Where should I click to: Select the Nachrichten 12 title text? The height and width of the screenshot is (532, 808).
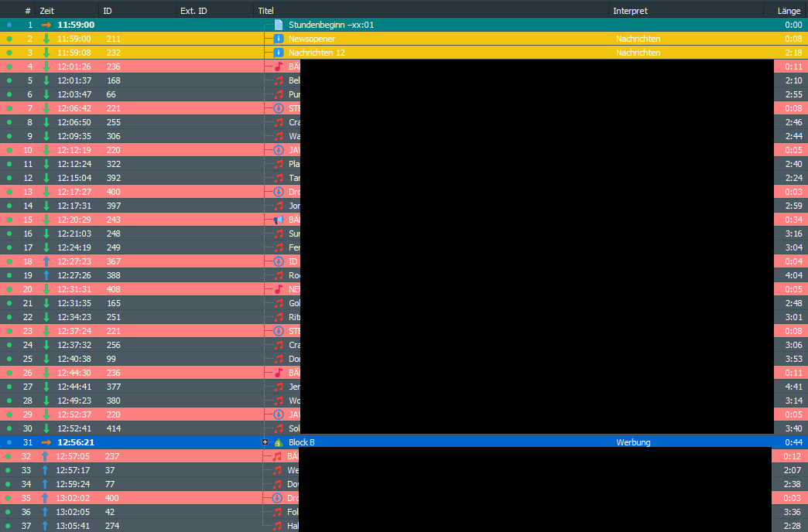[x=317, y=53]
